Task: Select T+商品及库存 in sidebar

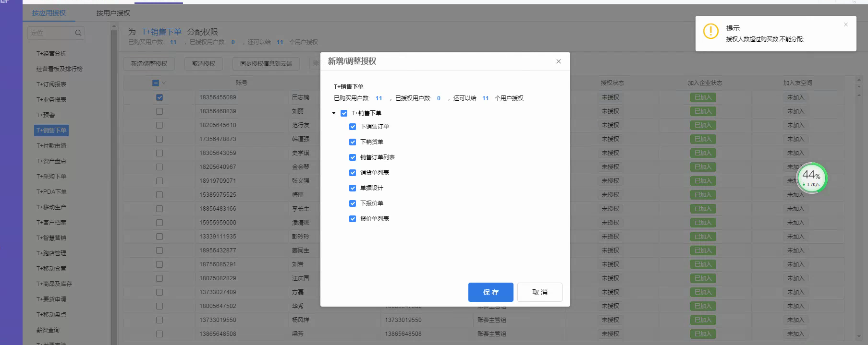Action: (x=54, y=284)
